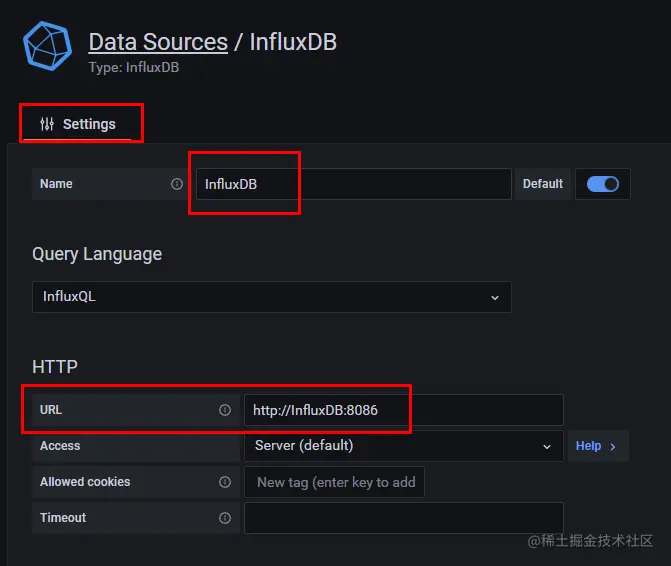This screenshot has width=671, height=566.
Task: Click the HTTP section heading
Action: [x=55, y=367]
